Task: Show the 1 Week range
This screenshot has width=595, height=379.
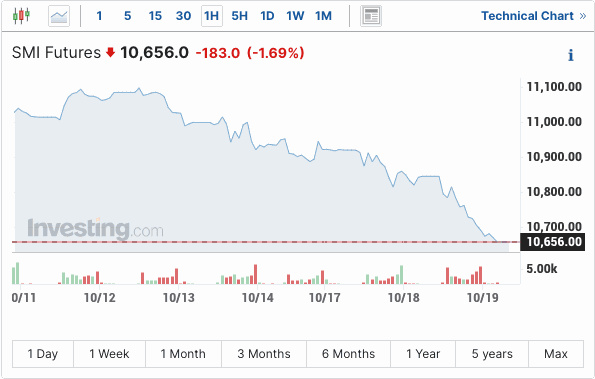Action: click(x=109, y=354)
